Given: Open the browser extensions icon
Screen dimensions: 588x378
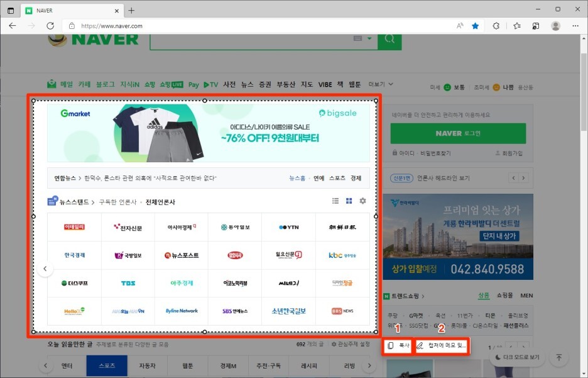Looking at the screenshot, I should pyautogui.click(x=496, y=26).
